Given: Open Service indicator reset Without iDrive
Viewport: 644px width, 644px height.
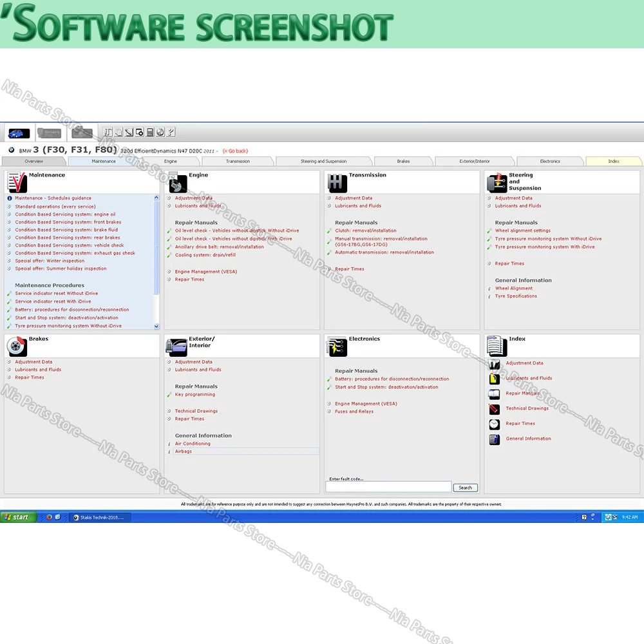Looking at the screenshot, I should coord(56,293).
